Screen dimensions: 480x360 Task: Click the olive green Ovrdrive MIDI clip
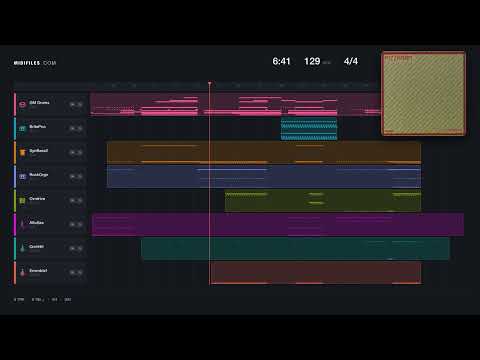click(323, 200)
